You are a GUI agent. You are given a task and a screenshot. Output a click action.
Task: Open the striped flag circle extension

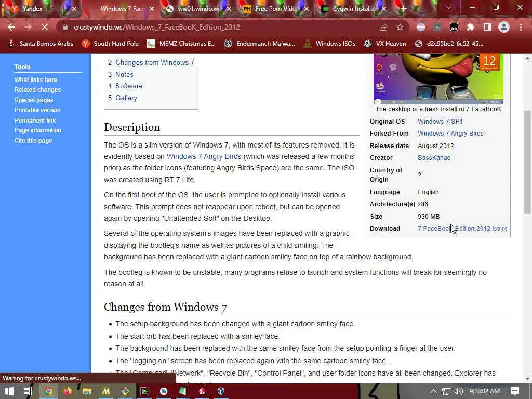pos(421,27)
